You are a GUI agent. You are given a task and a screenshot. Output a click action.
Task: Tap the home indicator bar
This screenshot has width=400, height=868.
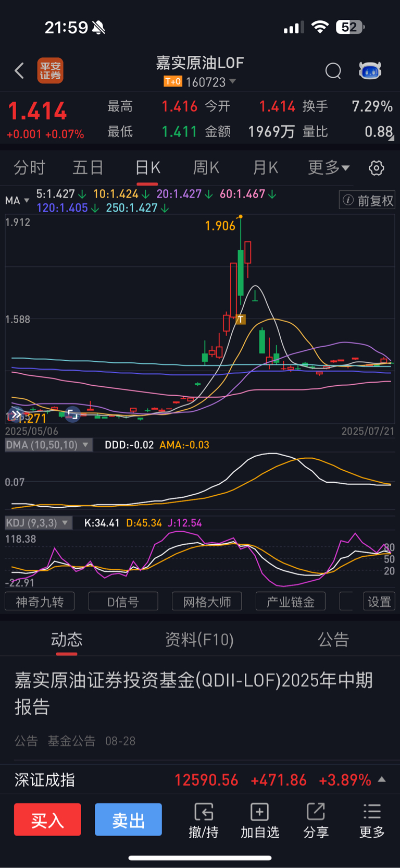(x=200, y=858)
